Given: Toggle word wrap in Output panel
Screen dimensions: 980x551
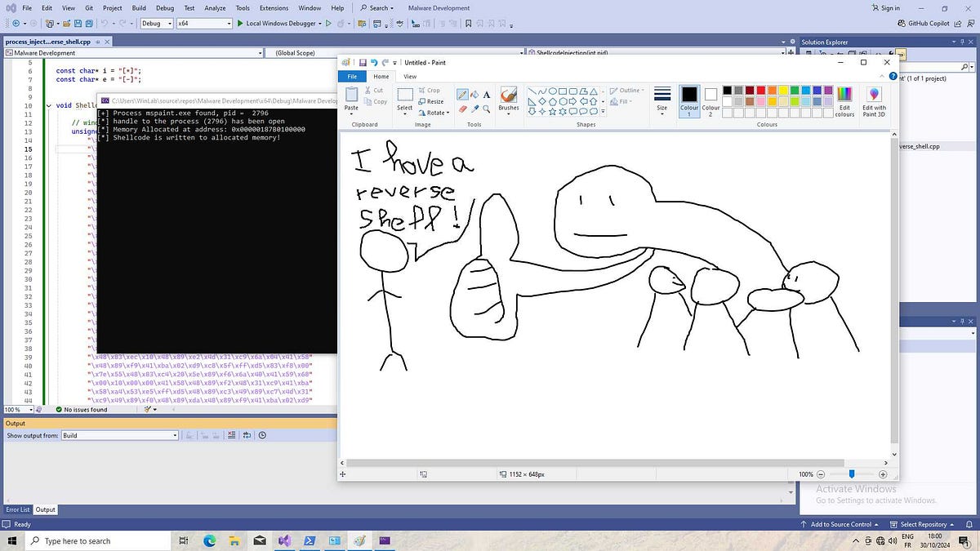Looking at the screenshot, I should (x=248, y=436).
